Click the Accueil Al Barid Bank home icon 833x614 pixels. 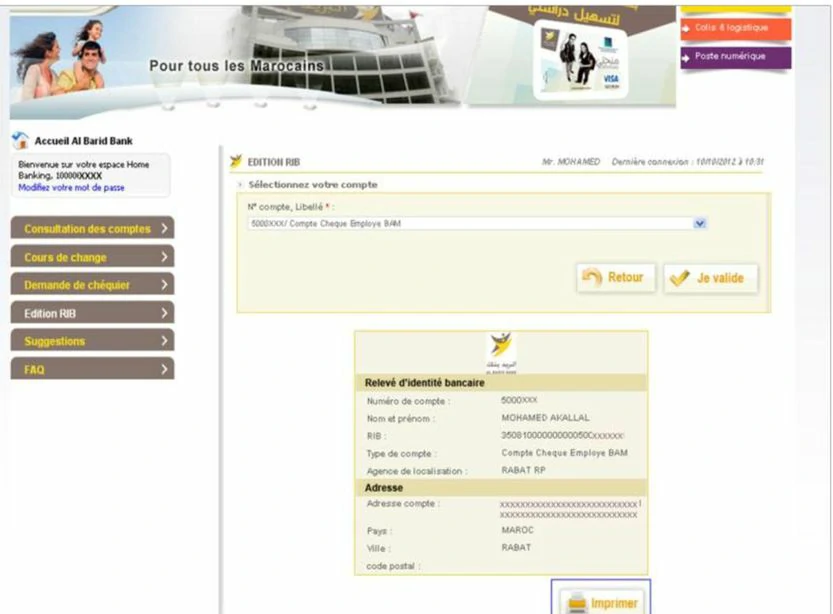20,141
